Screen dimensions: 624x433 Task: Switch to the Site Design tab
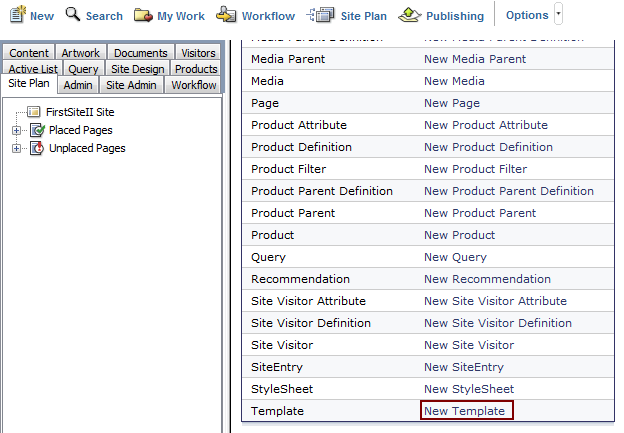pos(137,68)
